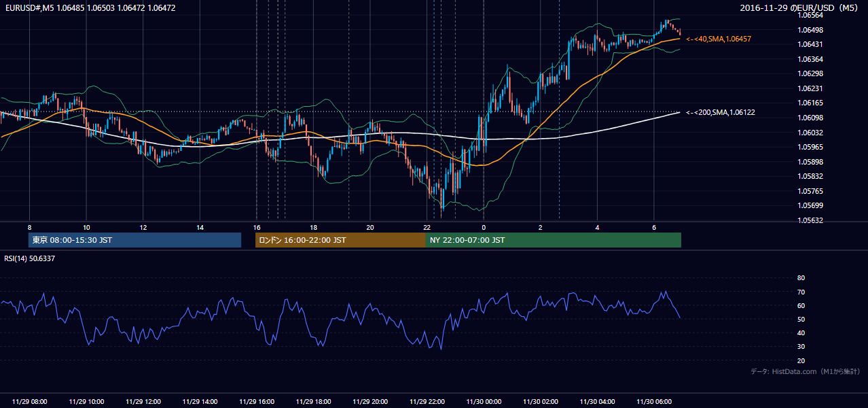
Task: Click hour tick 6 under the price chart
Action: [x=654, y=227]
